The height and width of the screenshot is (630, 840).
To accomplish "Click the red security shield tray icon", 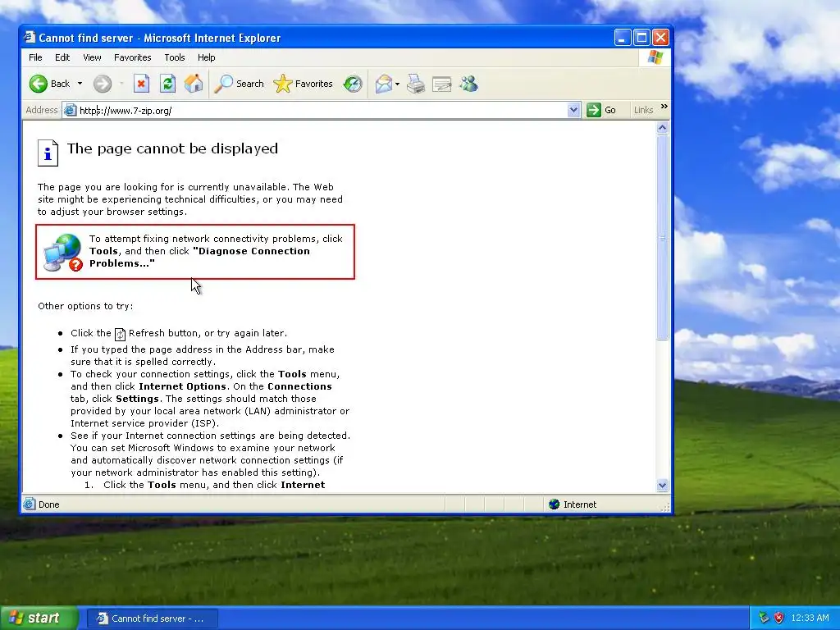I will tap(779, 618).
